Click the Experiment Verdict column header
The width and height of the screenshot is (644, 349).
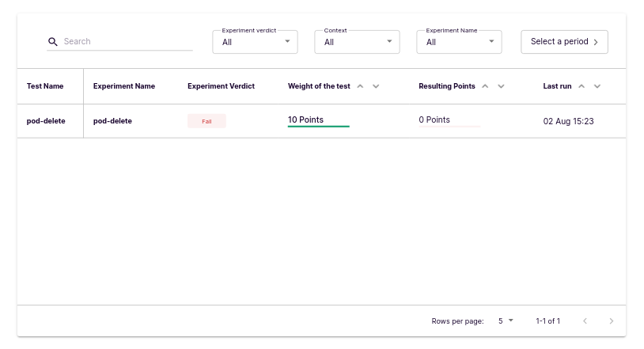click(221, 86)
